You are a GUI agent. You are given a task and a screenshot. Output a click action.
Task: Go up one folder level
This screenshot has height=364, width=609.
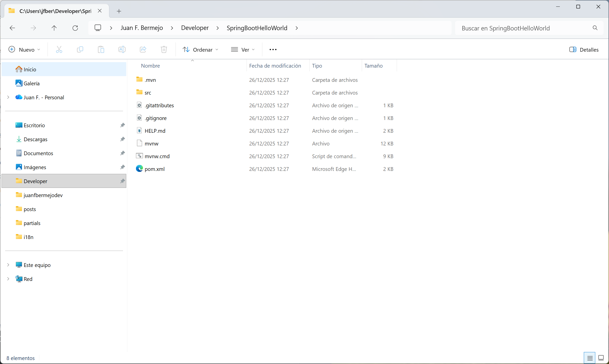click(54, 28)
